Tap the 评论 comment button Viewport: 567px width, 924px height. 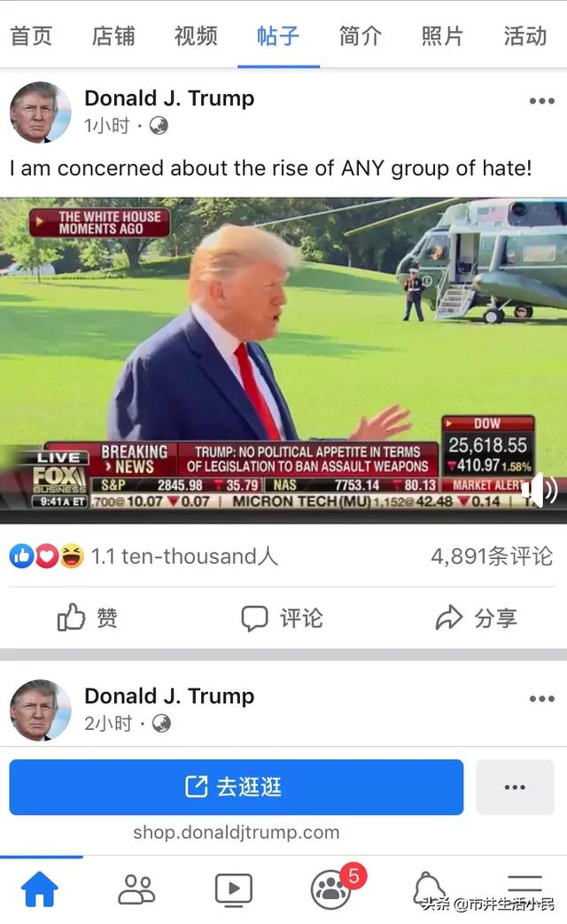(282, 618)
